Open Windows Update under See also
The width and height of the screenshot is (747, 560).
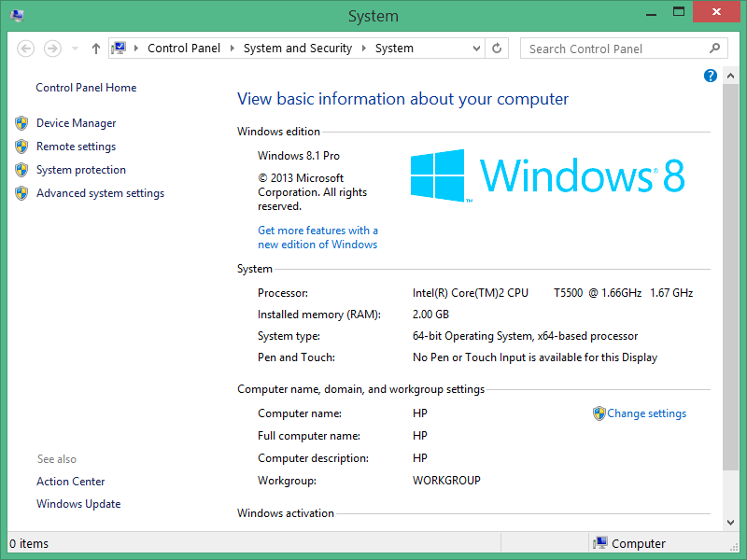[78, 504]
